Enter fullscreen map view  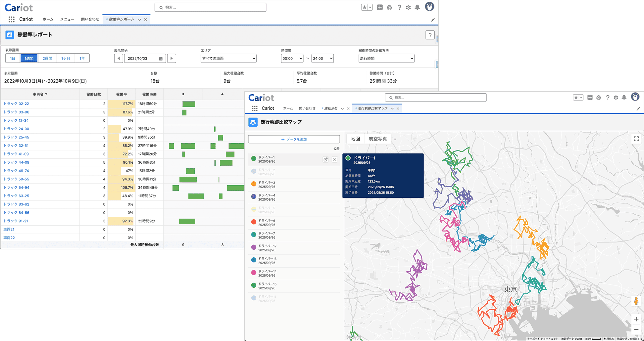tap(636, 139)
